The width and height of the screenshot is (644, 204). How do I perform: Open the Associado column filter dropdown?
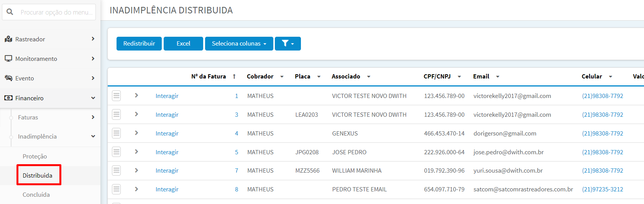click(x=369, y=77)
